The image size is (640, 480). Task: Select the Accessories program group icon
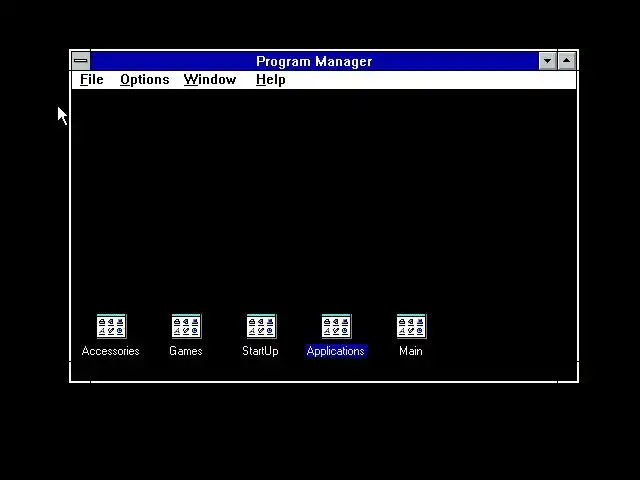(111, 326)
